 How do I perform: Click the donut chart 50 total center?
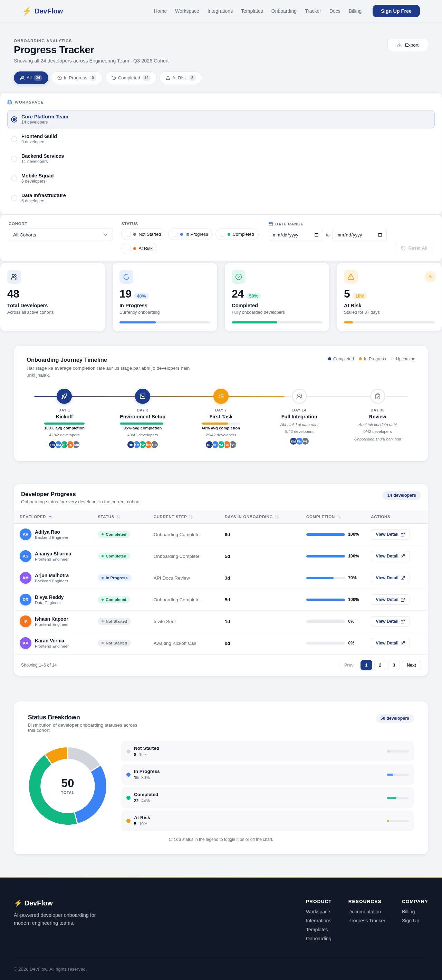click(68, 786)
